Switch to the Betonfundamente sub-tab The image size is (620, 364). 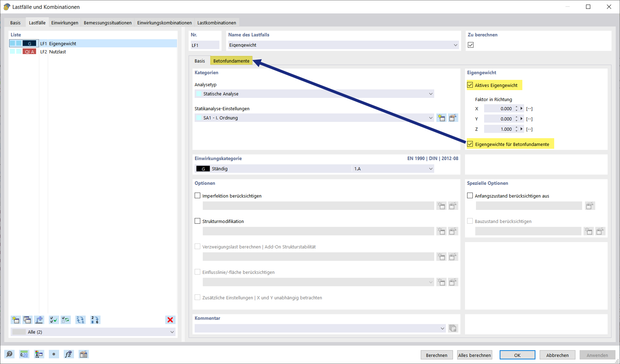[x=231, y=61]
